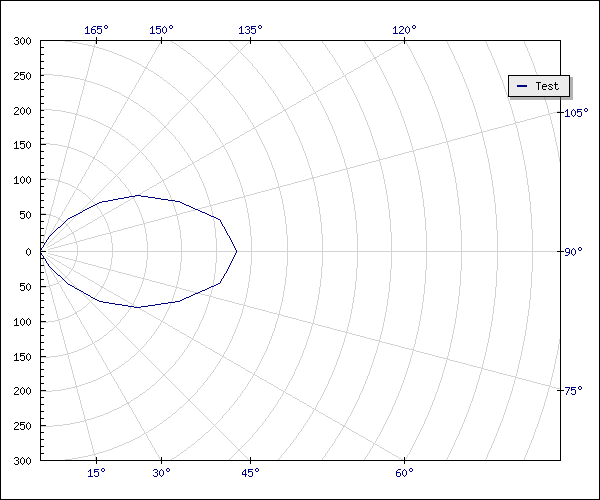Screen dimensions: 600x500
Task: Click the 45° angle label
Action: (250, 473)
